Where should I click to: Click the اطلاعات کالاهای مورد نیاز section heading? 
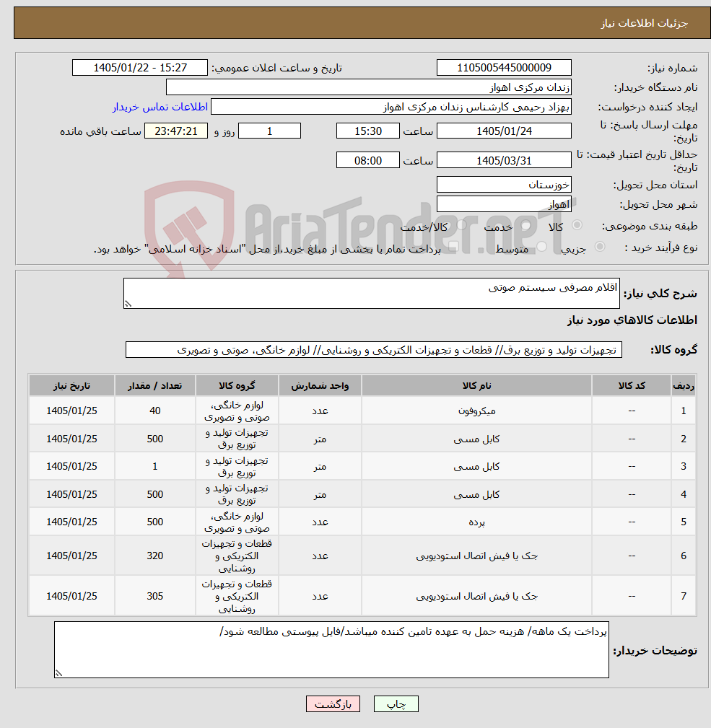coord(632,320)
